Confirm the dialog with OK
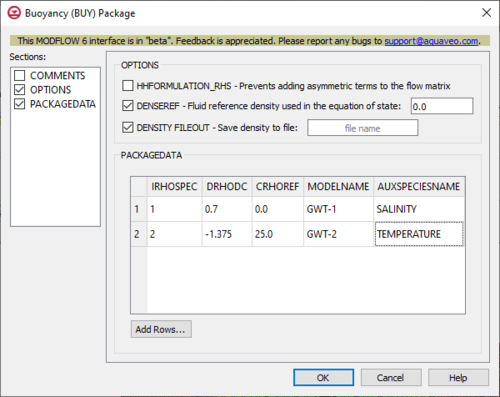Image resolution: width=500 pixels, height=397 pixels. pos(323,378)
